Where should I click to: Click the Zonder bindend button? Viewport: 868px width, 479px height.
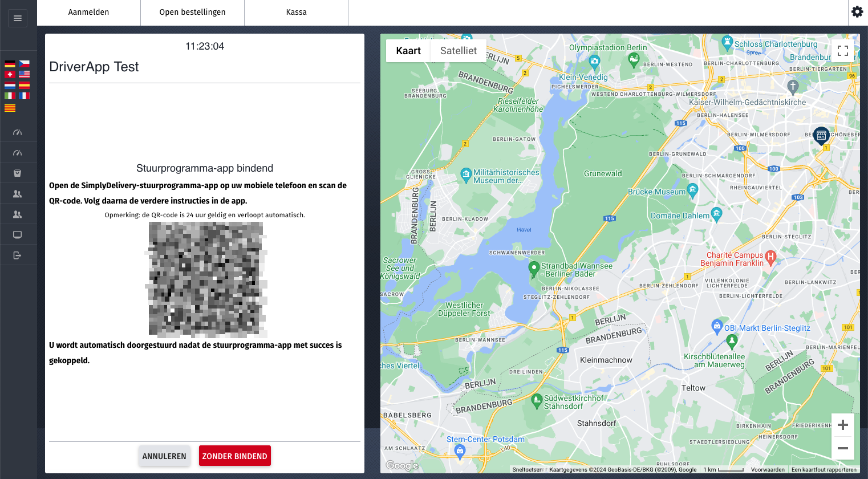pyautogui.click(x=235, y=456)
